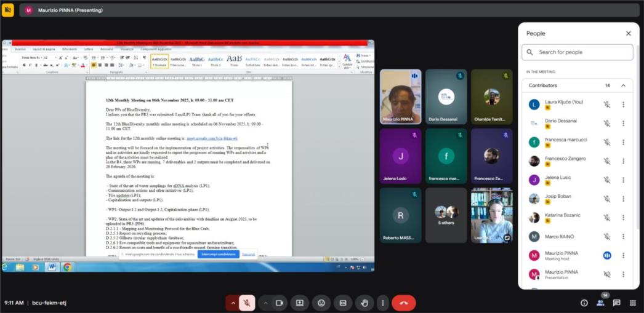Click Laura's self-view video tile

coord(491,215)
